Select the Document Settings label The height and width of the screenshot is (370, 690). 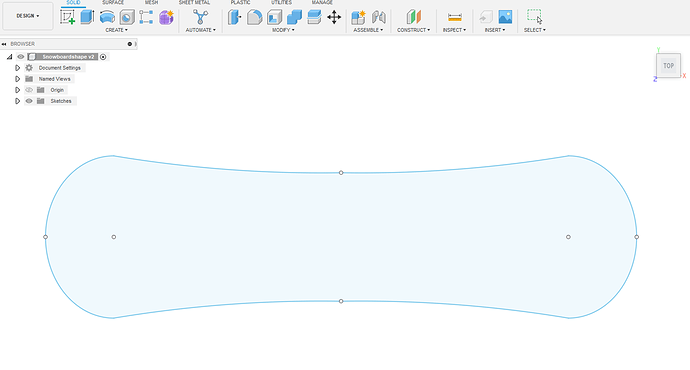(59, 68)
